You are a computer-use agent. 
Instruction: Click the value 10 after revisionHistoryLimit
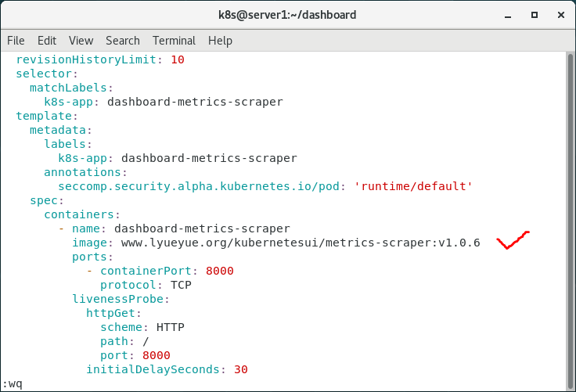[x=178, y=59]
